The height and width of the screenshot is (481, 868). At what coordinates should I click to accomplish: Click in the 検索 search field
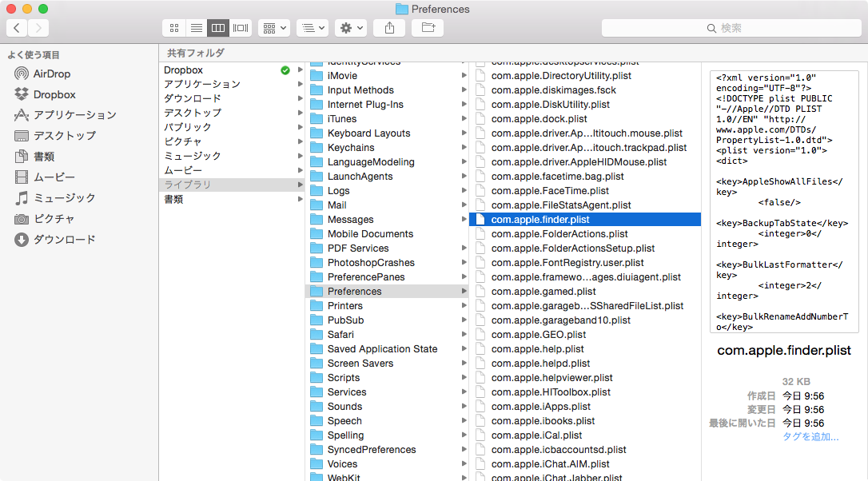(731, 28)
